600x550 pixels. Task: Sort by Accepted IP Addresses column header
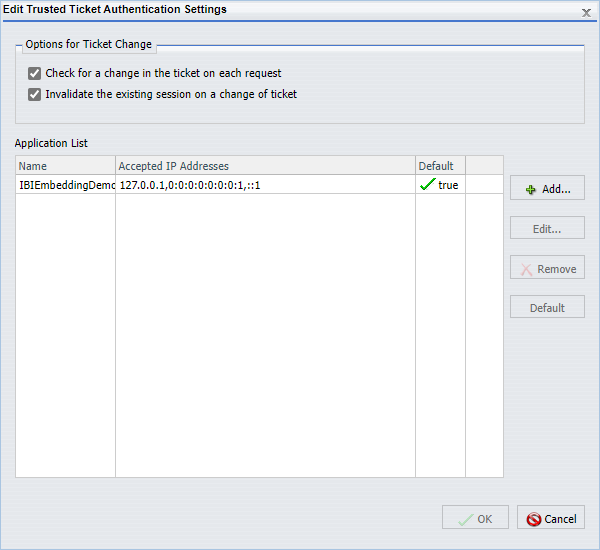point(266,166)
